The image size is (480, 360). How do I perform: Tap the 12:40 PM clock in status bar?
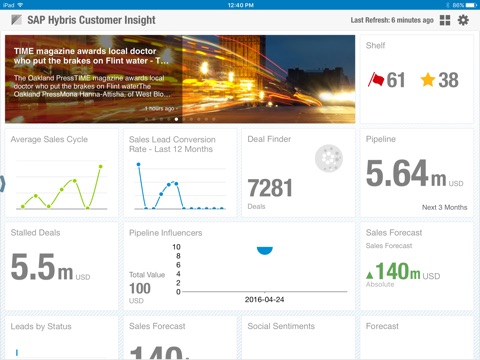coord(241,5)
